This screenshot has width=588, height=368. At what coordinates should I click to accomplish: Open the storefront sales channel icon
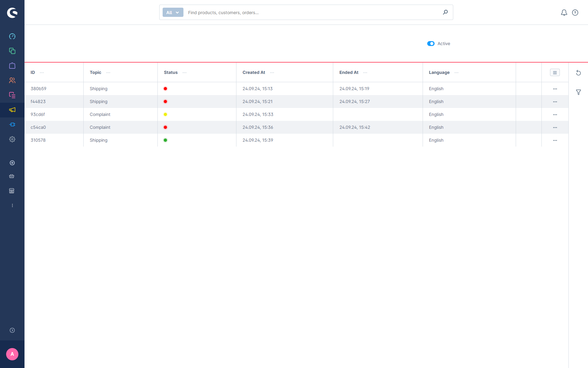tap(12, 191)
